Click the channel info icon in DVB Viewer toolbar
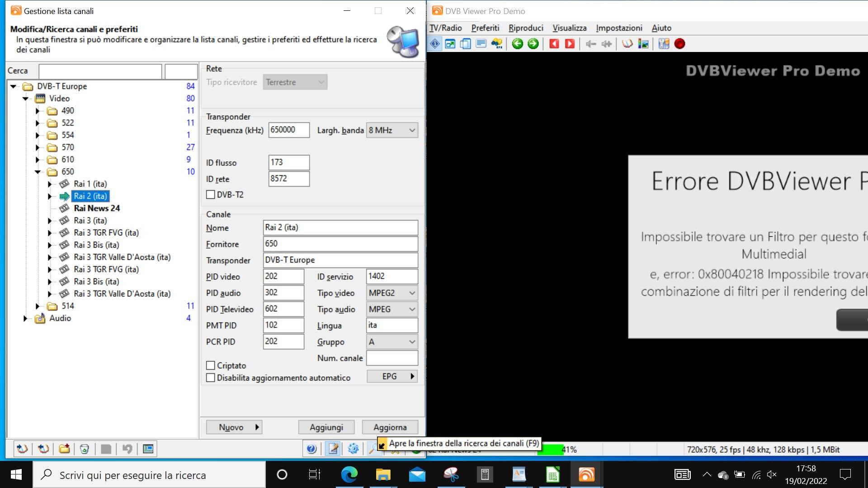868x488 pixels. click(435, 44)
